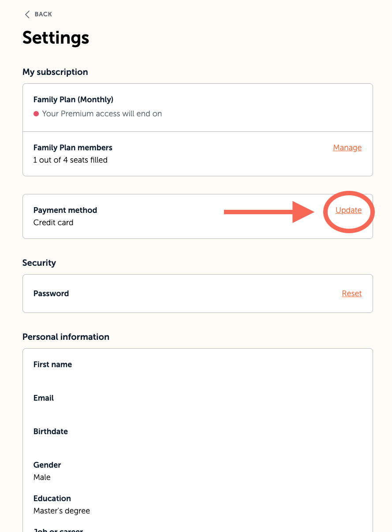Image resolution: width=392 pixels, height=532 pixels.
Task: Select the Password row label
Action: [51, 294]
